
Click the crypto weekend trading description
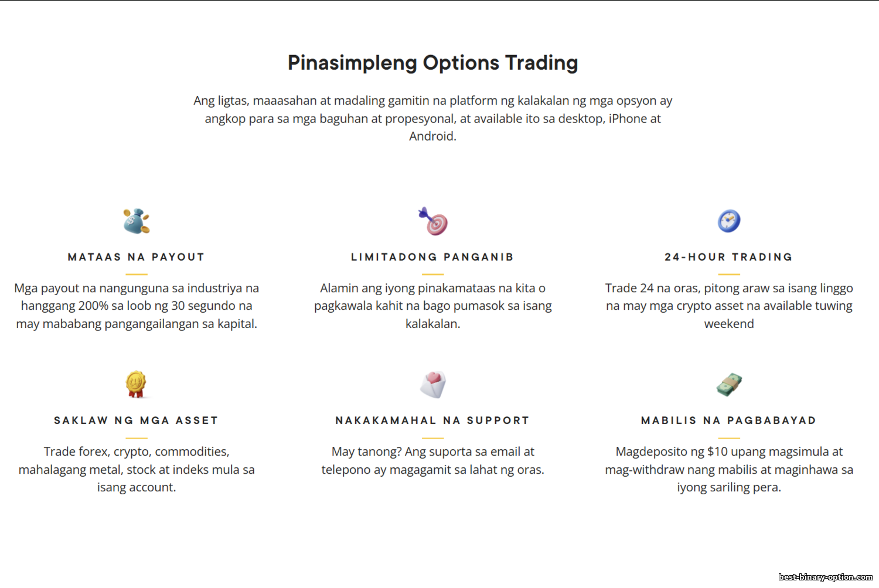pyautogui.click(x=729, y=306)
